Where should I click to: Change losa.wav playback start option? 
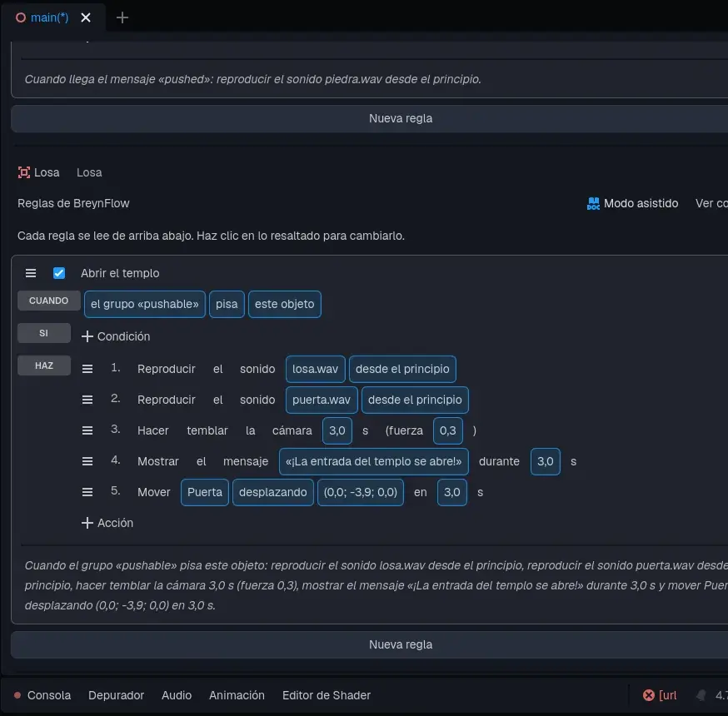tap(402, 369)
